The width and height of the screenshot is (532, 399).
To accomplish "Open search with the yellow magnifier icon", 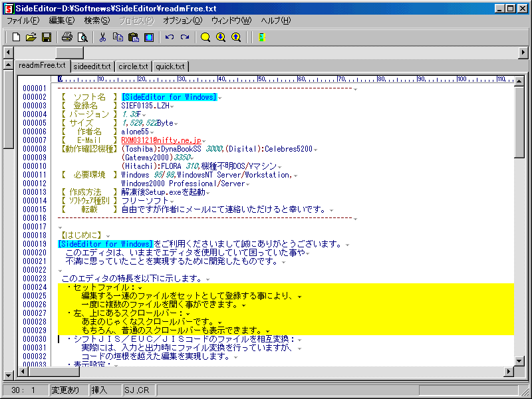I will (205, 37).
